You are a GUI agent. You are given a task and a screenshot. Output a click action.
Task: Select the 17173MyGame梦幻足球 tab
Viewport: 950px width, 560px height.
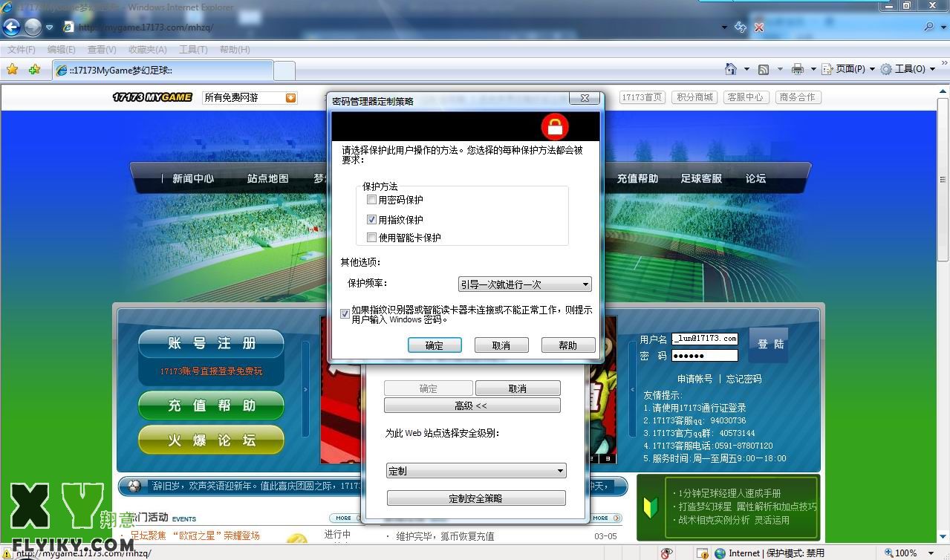pos(163,71)
